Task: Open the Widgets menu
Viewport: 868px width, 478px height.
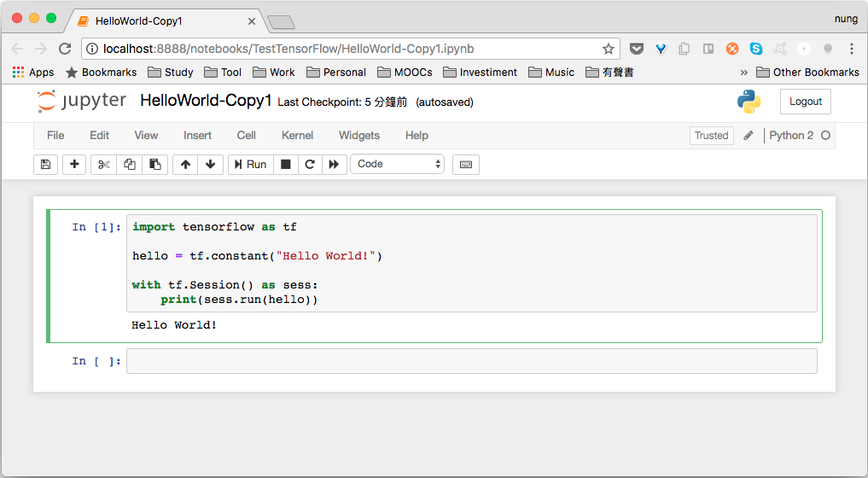Action: click(x=359, y=135)
